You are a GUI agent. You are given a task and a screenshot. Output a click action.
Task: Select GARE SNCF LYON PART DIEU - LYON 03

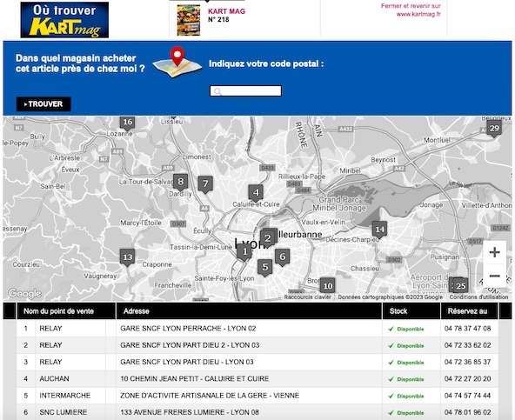coord(187,362)
